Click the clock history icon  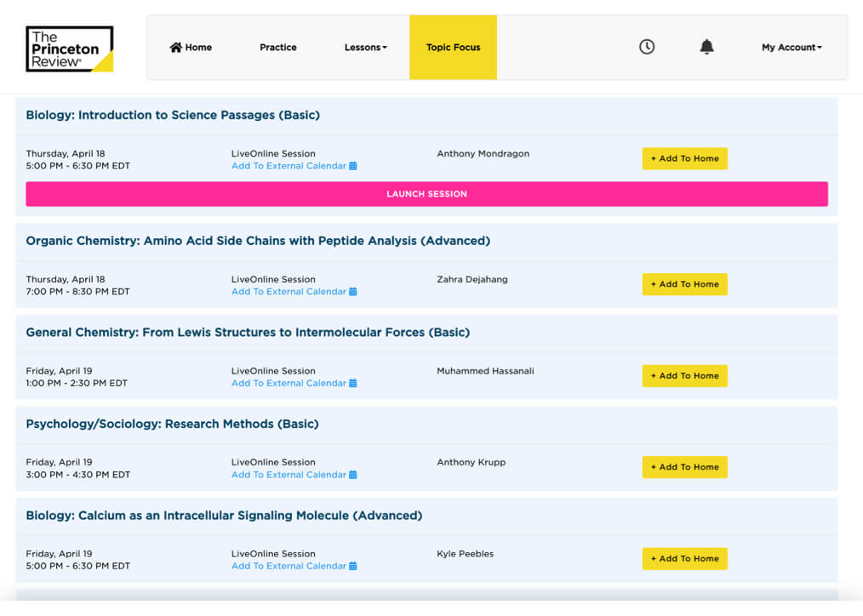tap(647, 48)
